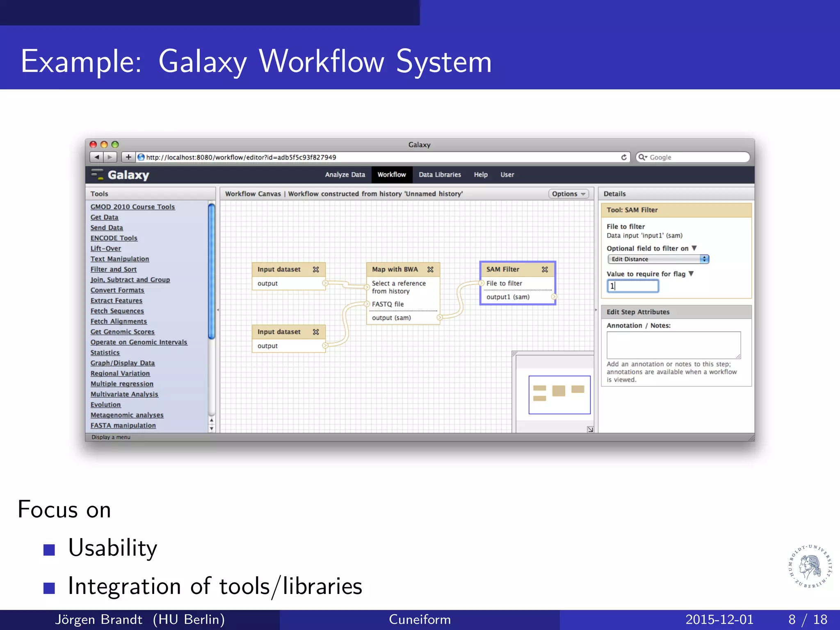The width and height of the screenshot is (840, 630).
Task: Click output1 (sam) connector on SAM Filter
Action: [x=554, y=297]
